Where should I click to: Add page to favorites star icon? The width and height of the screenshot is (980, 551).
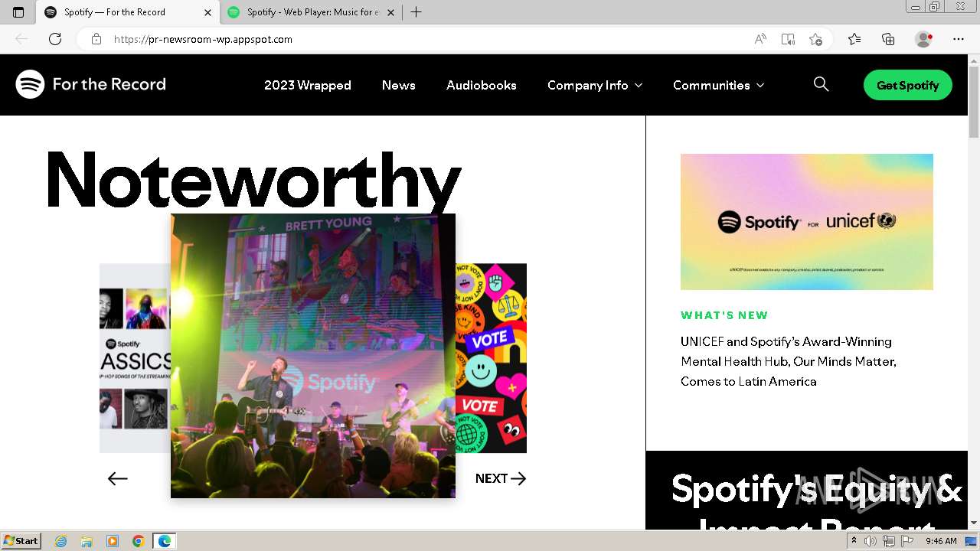[x=815, y=39]
